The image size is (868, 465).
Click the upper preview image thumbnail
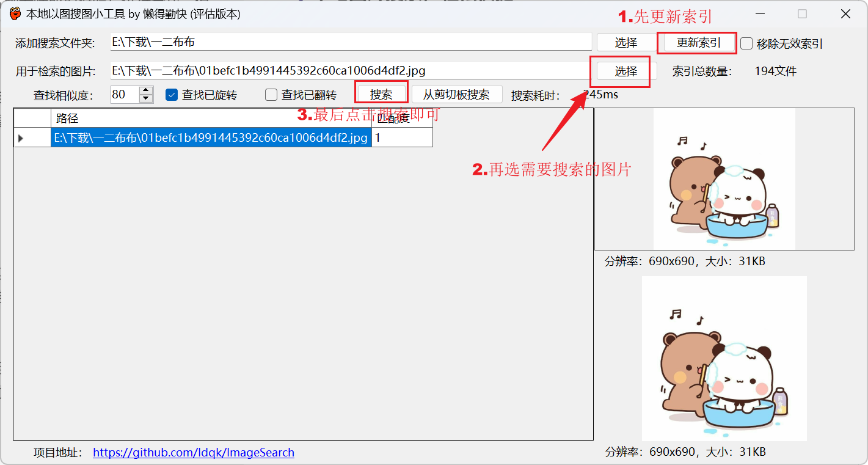[724, 179]
